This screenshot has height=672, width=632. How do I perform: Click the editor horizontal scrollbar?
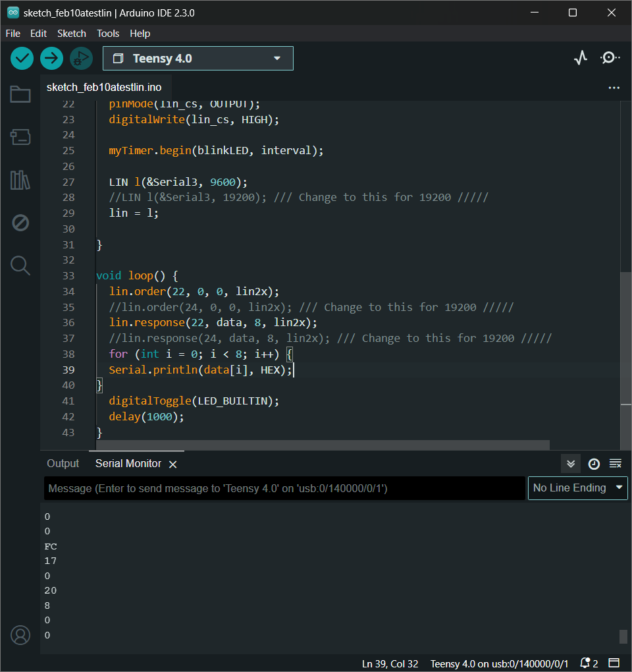[323, 445]
